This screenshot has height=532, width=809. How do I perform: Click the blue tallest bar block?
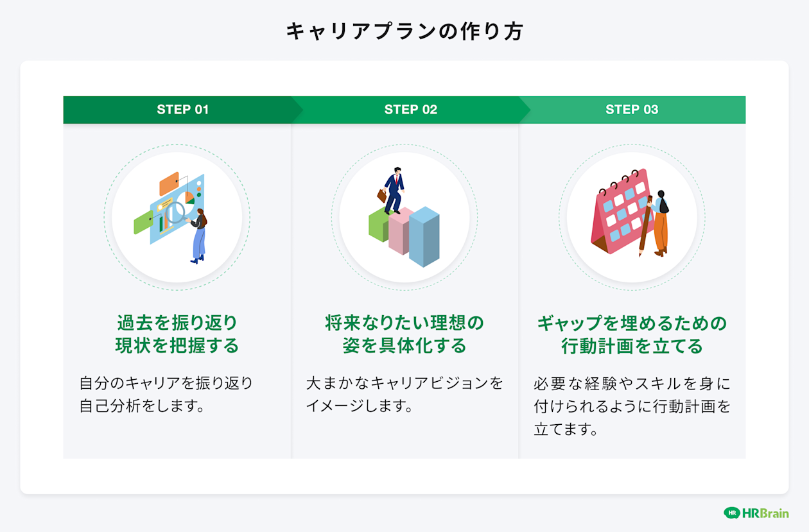424,236
